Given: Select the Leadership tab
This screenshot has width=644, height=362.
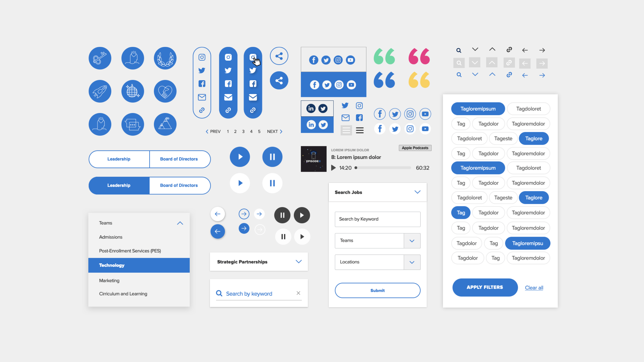Looking at the screenshot, I should [119, 159].
